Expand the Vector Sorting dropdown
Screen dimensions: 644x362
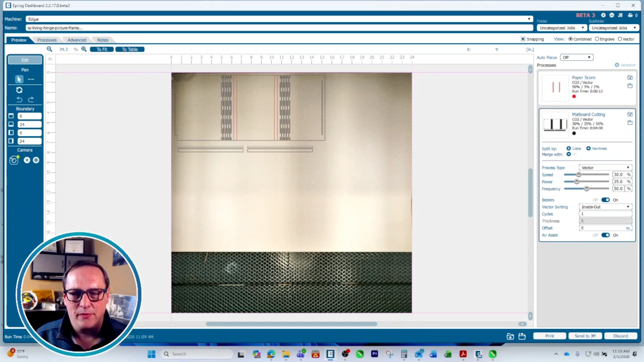click(x=605, y=207)
